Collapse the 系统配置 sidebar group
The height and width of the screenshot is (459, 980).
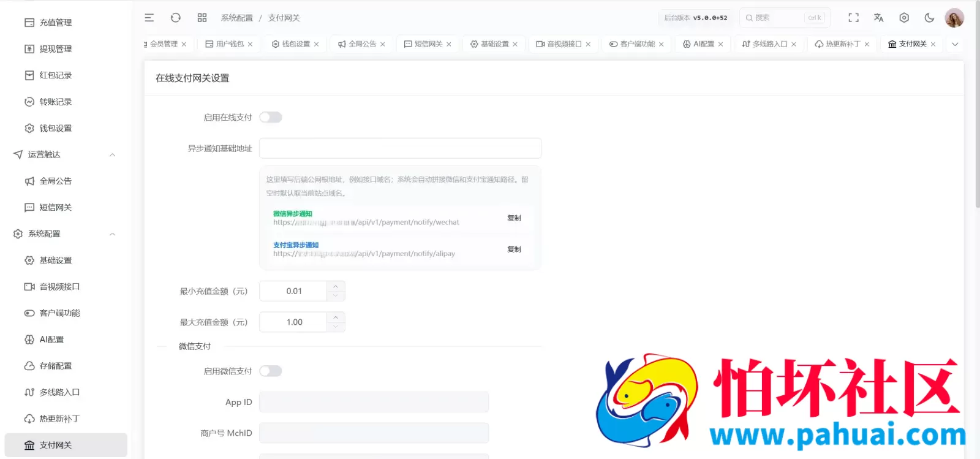(66, 234)
